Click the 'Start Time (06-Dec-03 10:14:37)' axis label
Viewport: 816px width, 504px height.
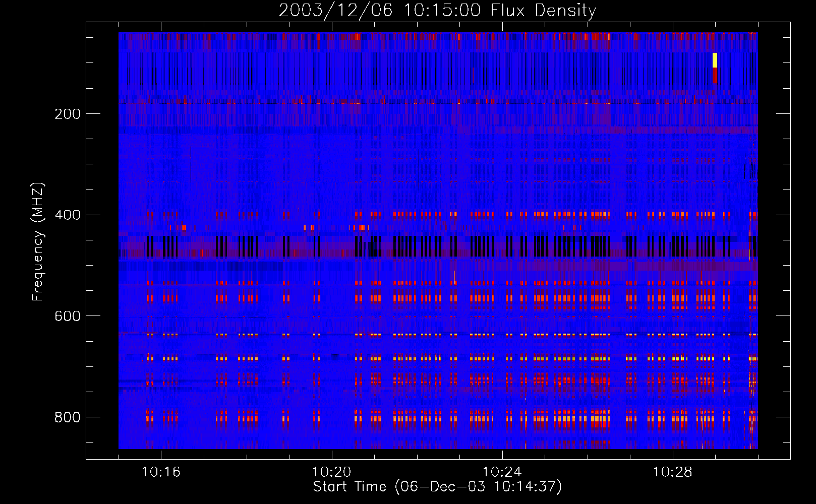pos(437,487)
